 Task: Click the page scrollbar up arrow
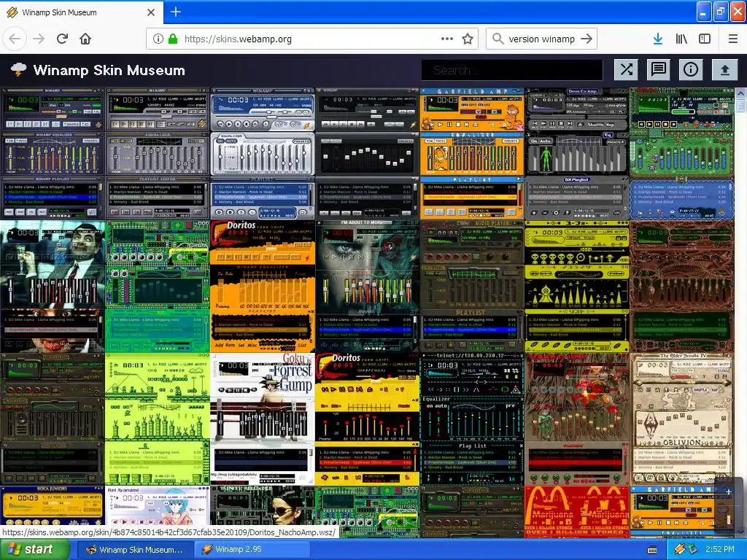tap(741, 93)
